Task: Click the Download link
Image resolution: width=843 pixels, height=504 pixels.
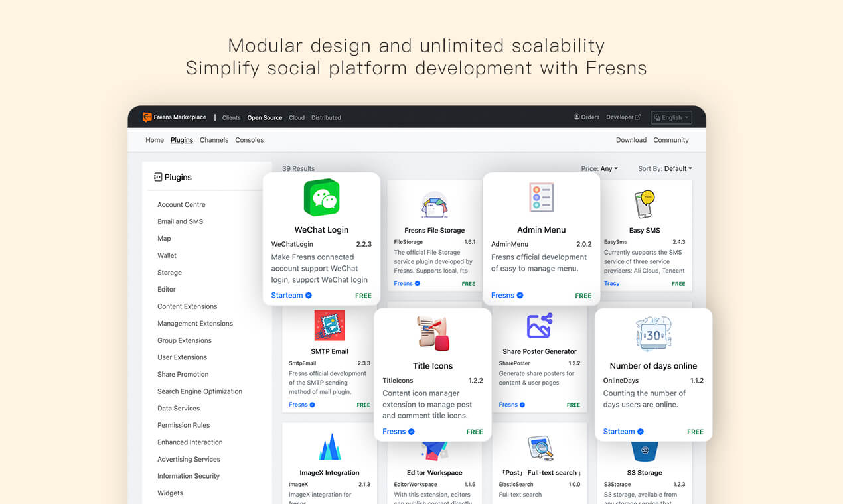Action: (631, 140)
